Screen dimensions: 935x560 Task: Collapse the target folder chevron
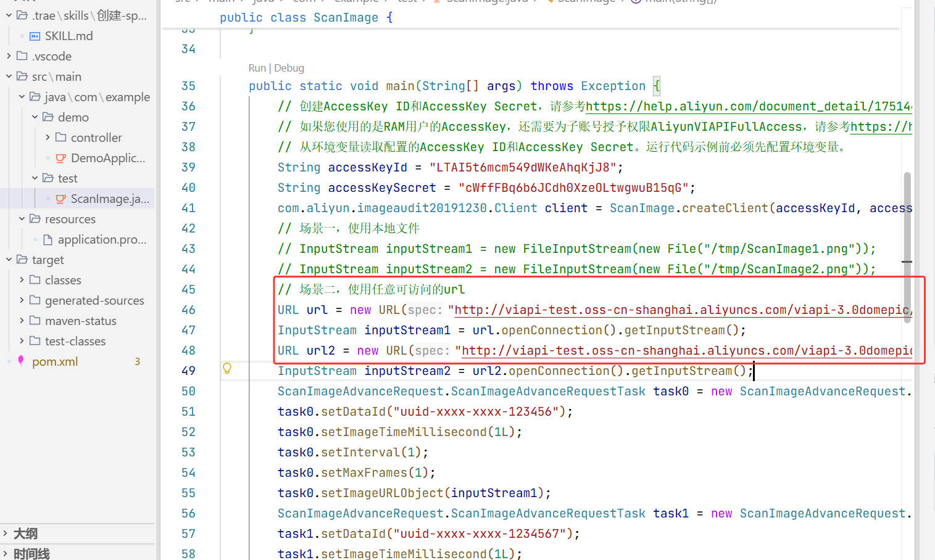pos(9,260)
